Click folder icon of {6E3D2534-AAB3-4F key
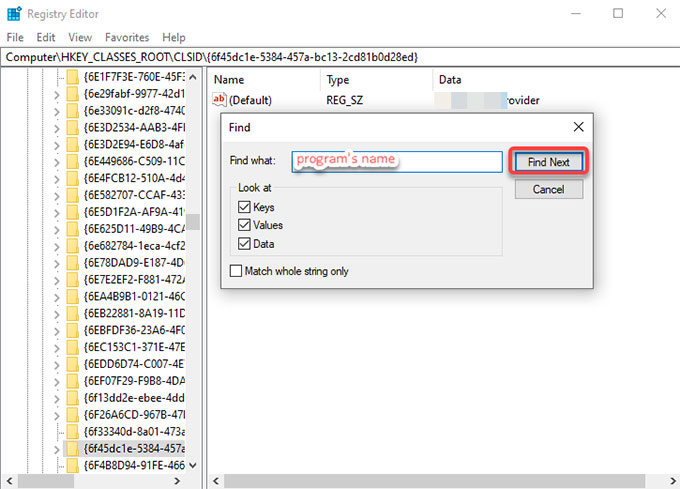 point(72,127)
